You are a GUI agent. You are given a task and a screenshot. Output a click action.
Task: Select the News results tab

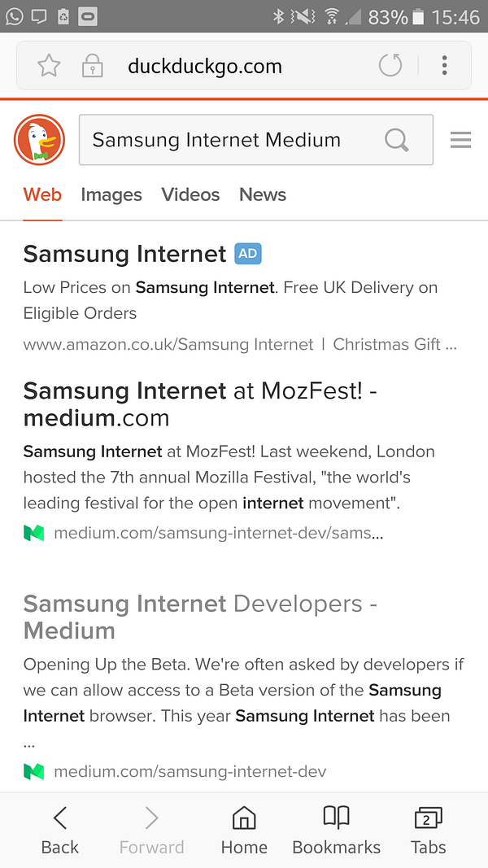pos(262,195)
